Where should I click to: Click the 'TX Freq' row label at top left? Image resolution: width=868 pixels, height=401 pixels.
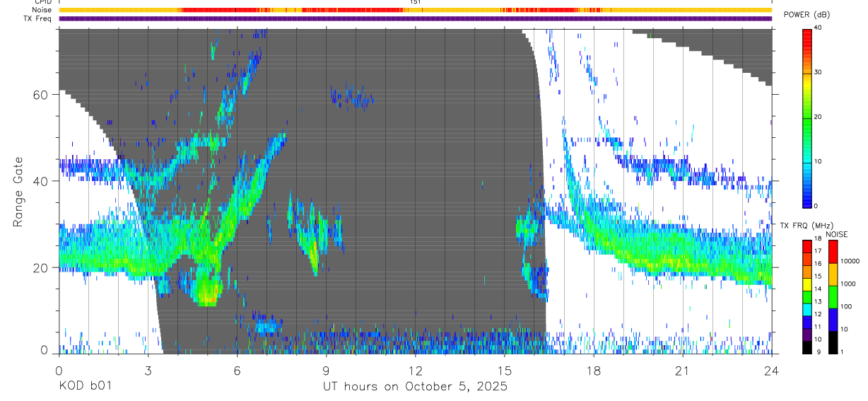coord(39,18)
